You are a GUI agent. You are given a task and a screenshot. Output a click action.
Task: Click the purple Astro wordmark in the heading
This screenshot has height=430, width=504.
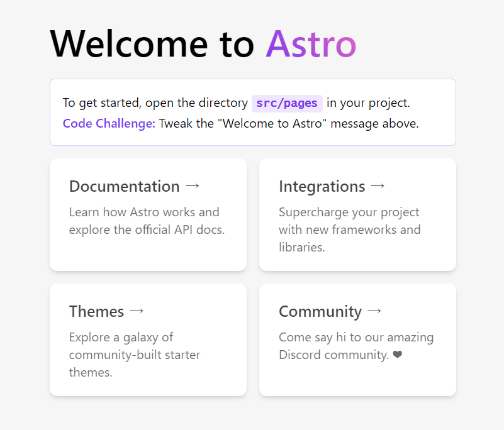tap(310, 44)
